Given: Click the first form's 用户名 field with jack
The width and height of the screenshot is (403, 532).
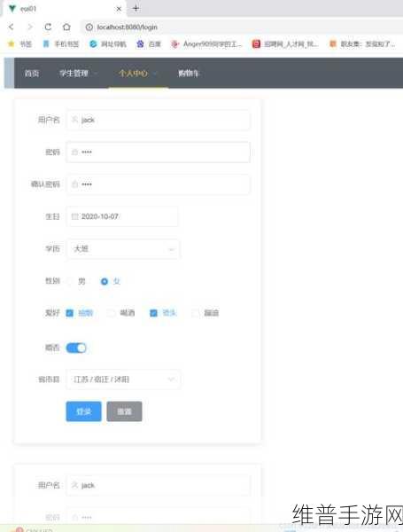Looking at the screenshot, I should (x=159, y=120).
